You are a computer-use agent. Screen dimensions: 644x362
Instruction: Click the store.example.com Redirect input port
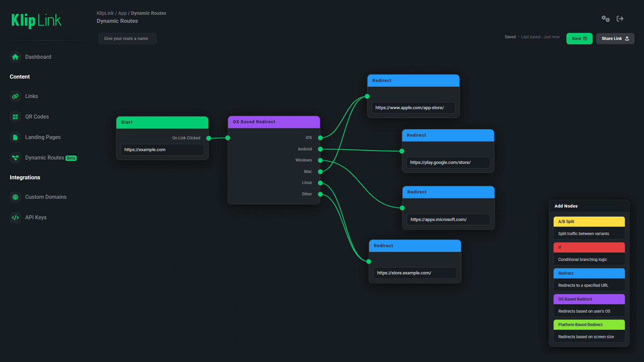pyautogui.click(x=369, y=261)
